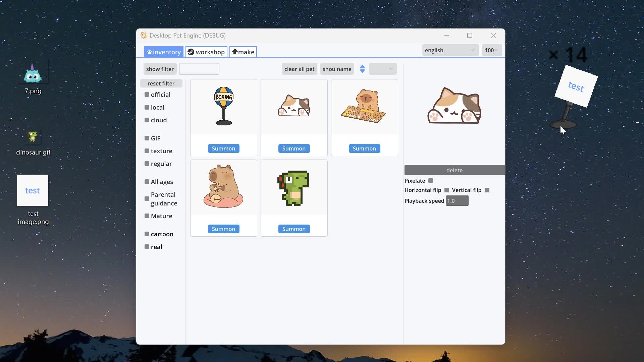
Task: Click the calico cat pet thumbnail
Action: click(x=294, y=107)
